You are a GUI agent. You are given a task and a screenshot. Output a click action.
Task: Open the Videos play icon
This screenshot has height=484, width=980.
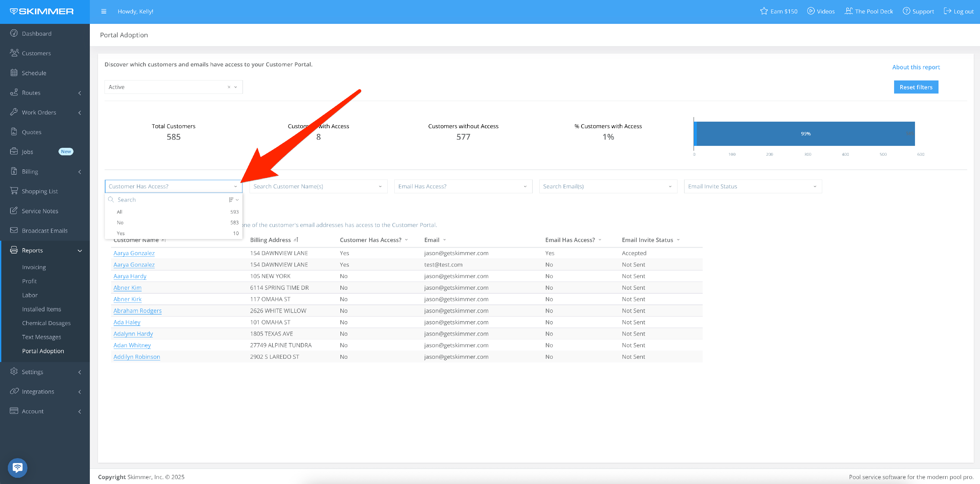[811, 11]
